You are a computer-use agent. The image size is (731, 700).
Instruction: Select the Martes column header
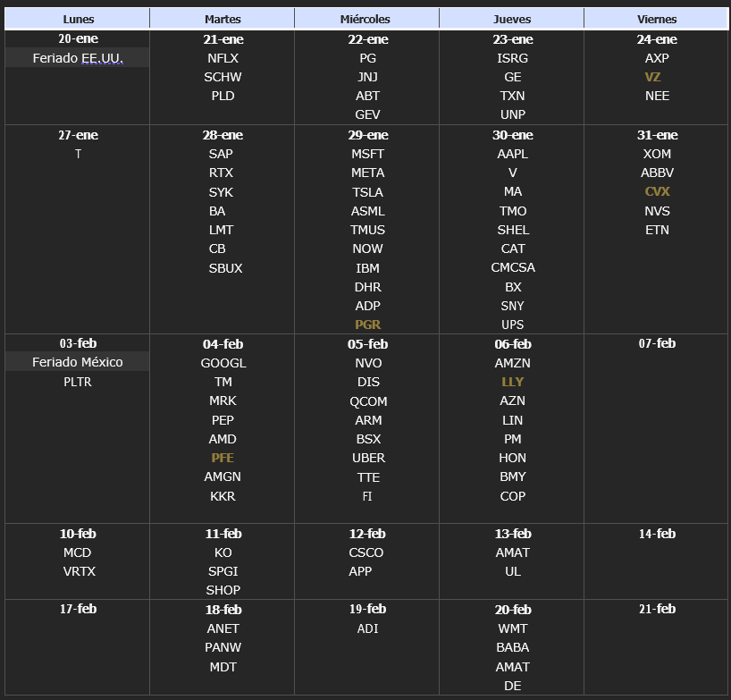pos(223,19)
